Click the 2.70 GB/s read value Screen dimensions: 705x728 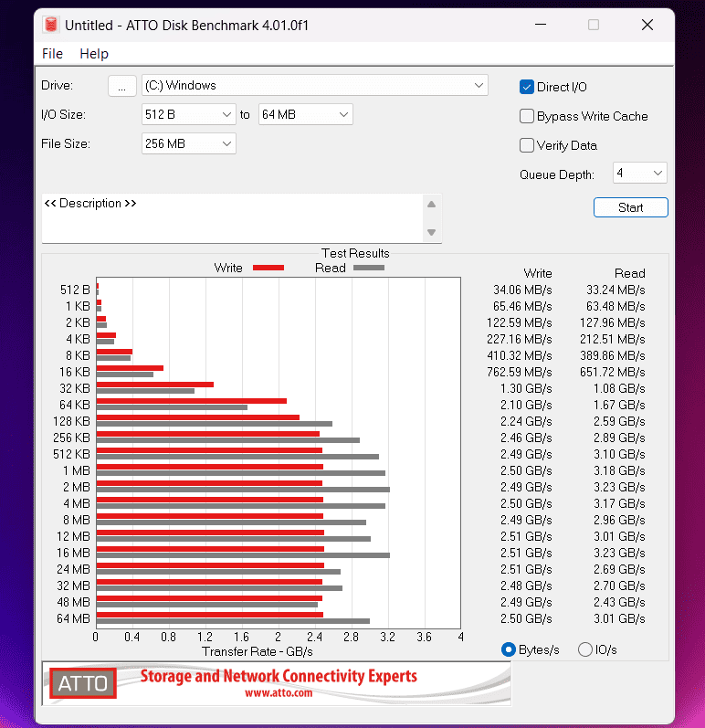(x=619, y=586)
